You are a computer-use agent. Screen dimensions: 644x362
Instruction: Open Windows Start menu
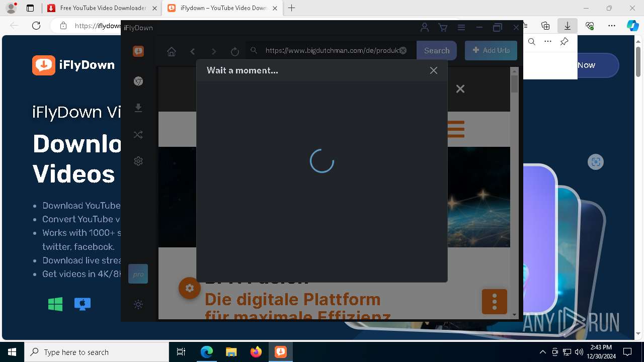point(12,352)
